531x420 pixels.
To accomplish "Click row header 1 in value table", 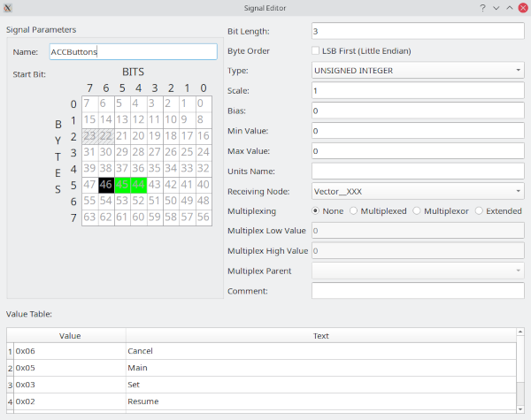I will point(10,351).
